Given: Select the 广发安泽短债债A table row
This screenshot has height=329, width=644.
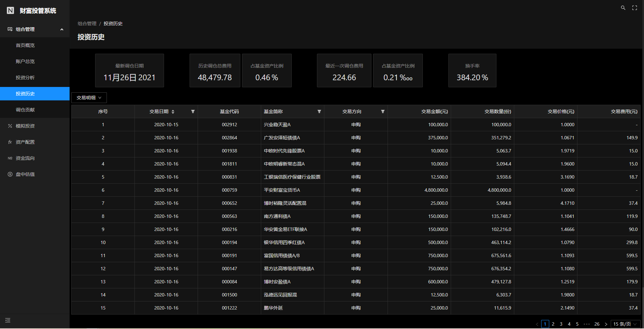Looking at the screenshot, I should (356, 138).
